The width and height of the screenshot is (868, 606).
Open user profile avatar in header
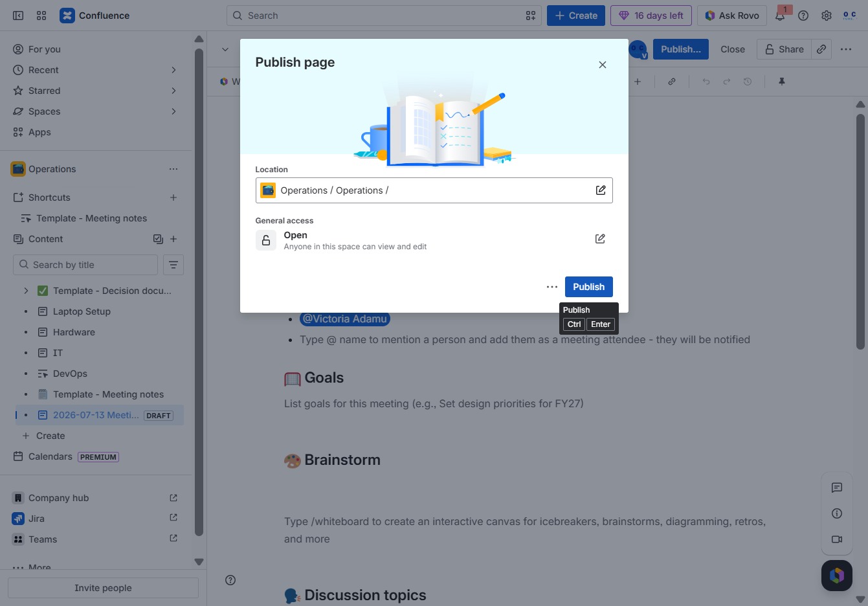point(849,16)
